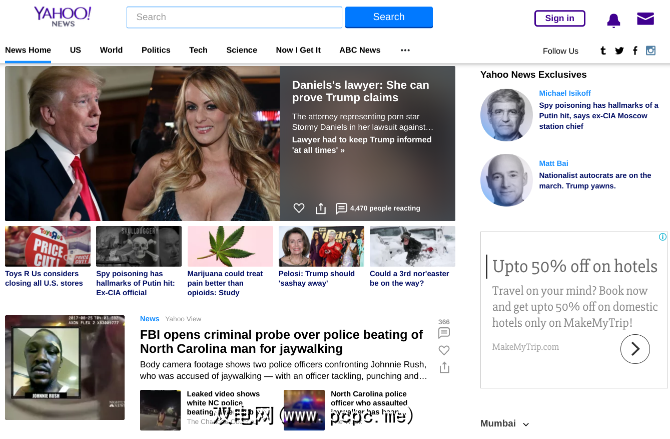Open 3rd nor'easter story link
The image size is (670, 439).
click(x=409, y=278)
